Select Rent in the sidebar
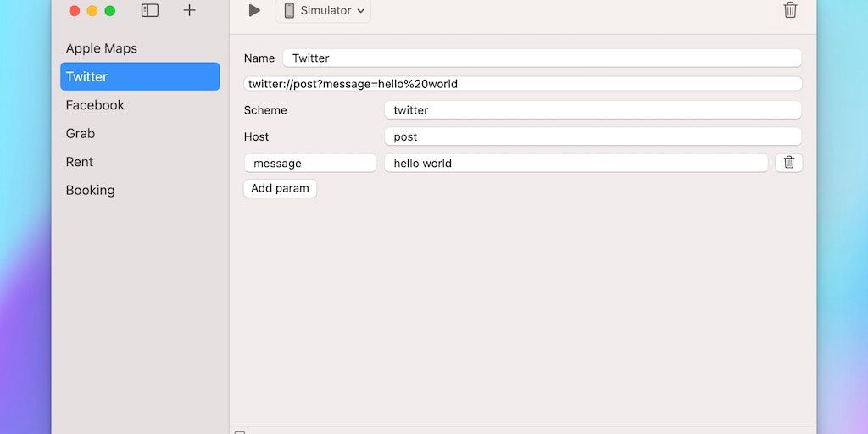The width and height of the screenshot is (868, 434). (x=140, y=162)
